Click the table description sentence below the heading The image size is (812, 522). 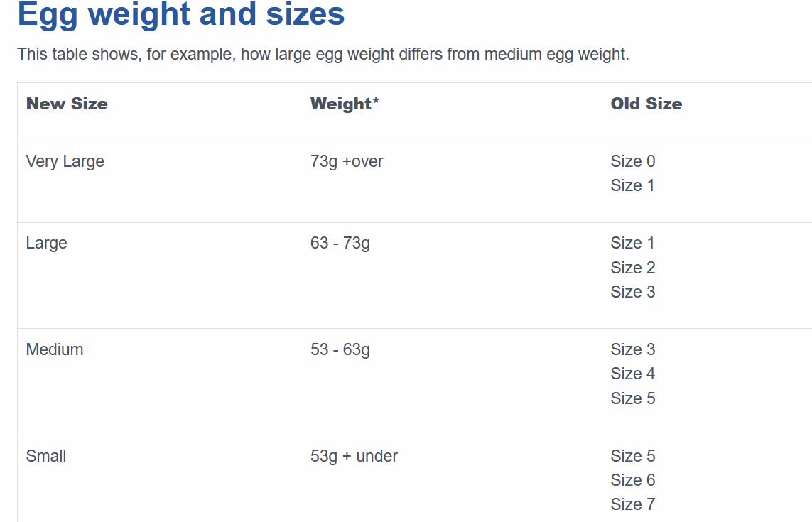pyautogui.click(x=323, y=54)
